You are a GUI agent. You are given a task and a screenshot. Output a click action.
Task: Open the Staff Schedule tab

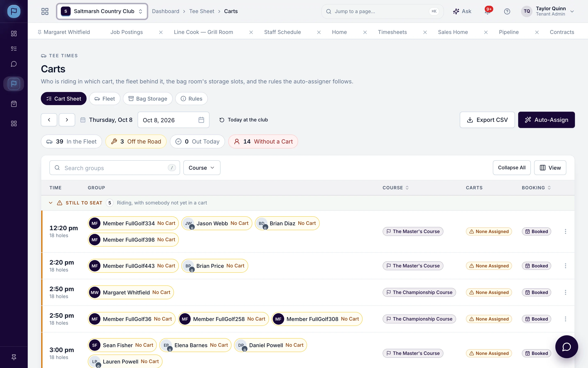click(282, 32)
